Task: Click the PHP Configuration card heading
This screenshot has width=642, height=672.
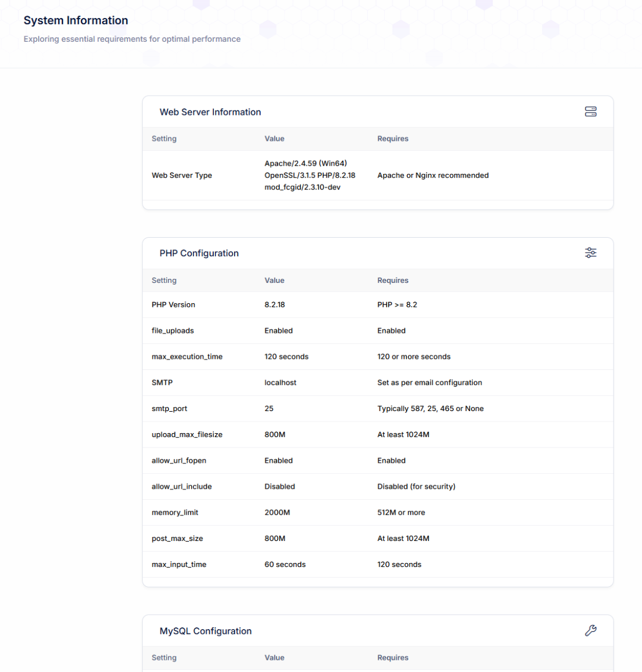Action: pyautogui.click(x=199, y=253)
